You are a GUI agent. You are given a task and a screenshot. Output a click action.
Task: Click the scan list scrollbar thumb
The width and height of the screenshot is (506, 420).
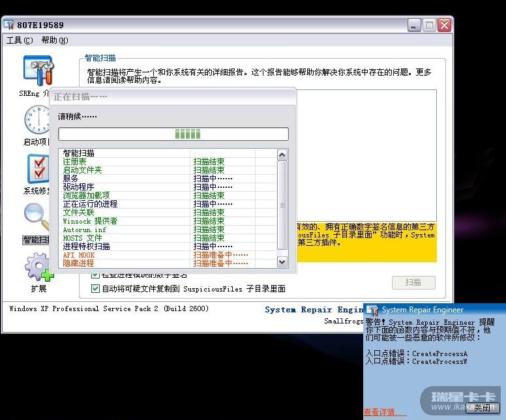click(x=282, y=205)
